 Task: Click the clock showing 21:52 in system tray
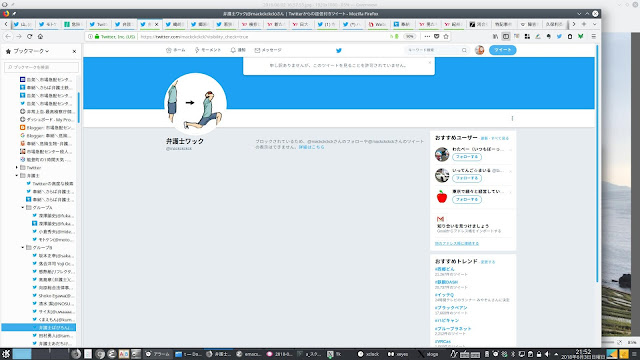pyautogui.click(x=583, y=353)
